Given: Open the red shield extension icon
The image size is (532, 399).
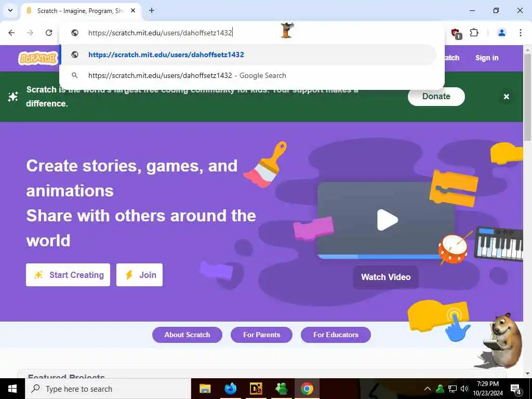Looking at the screenshot, I should [x=456, y=33].
